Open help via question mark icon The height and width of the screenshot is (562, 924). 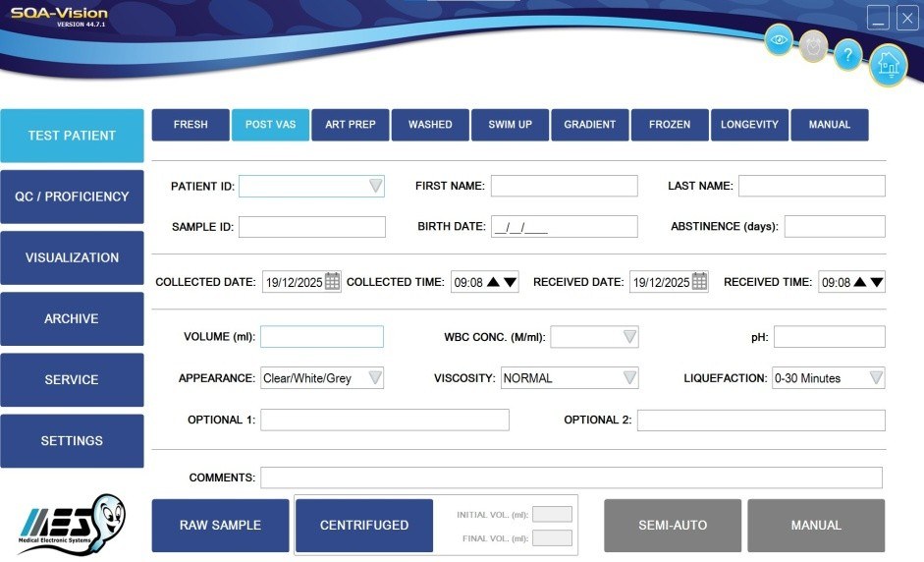[x=847, y=56]
